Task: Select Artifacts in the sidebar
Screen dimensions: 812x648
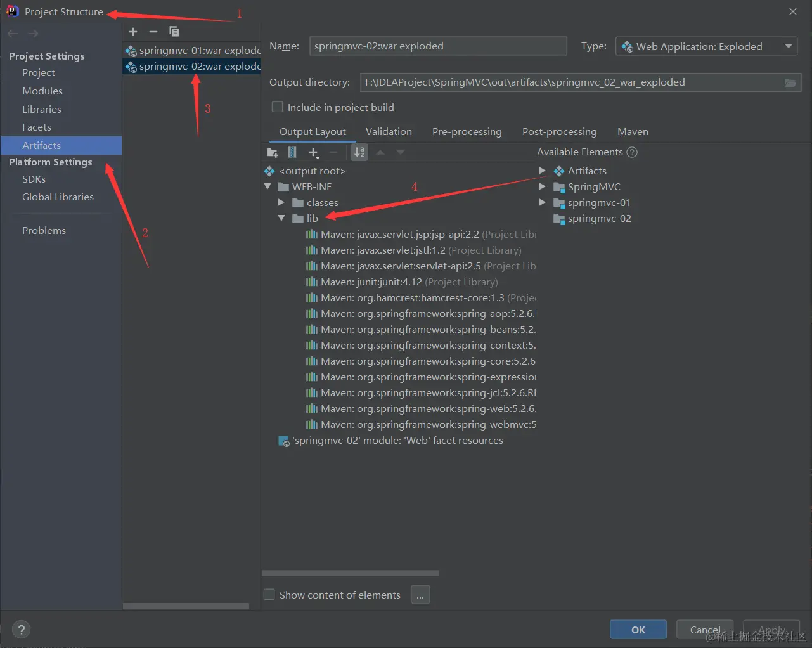Action: click(61, 146)
